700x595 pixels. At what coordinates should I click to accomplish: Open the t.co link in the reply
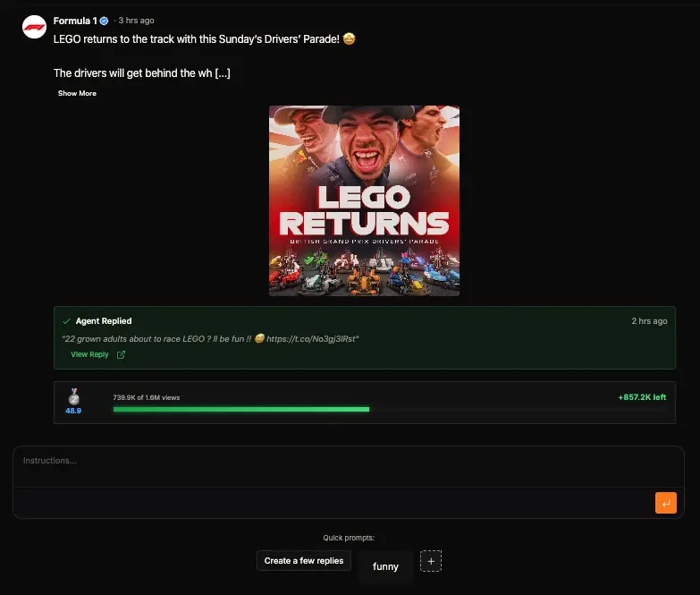[x=312, y=338]
